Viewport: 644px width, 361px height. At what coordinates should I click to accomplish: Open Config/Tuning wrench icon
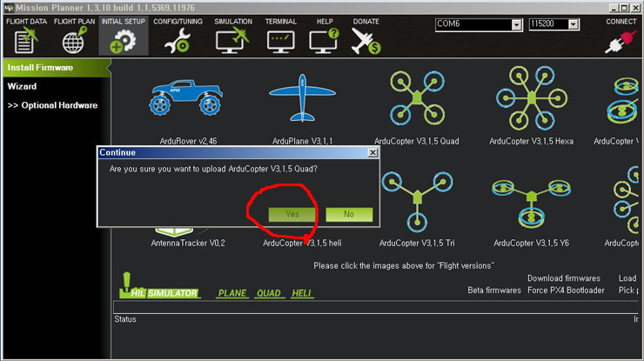tap(178, 41)
